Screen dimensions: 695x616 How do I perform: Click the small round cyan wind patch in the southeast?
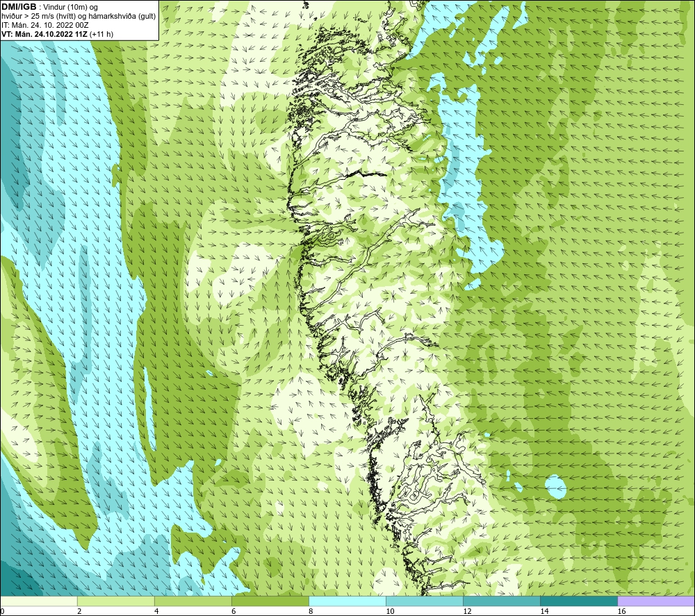555,486
